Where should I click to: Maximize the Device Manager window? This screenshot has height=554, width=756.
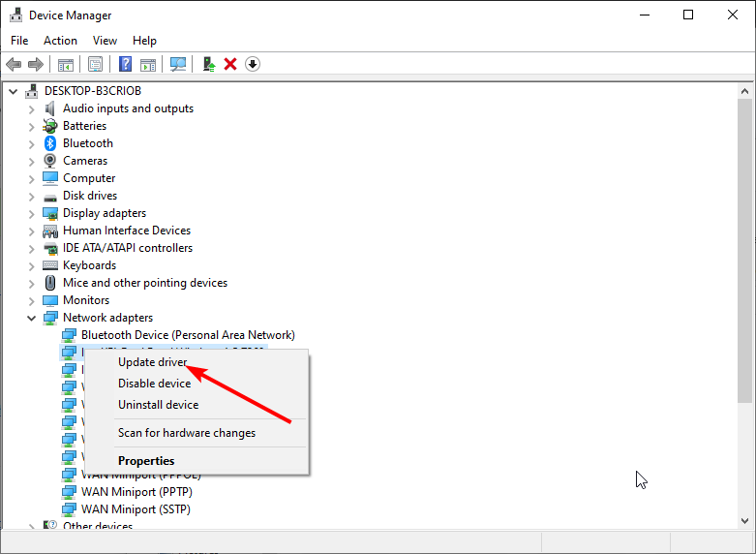(x=688, y=15)
